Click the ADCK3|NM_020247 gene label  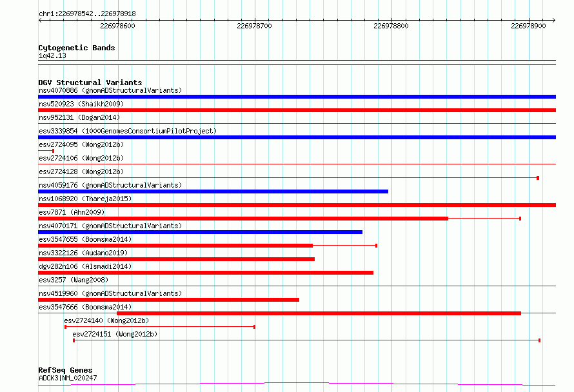point(68,378)
